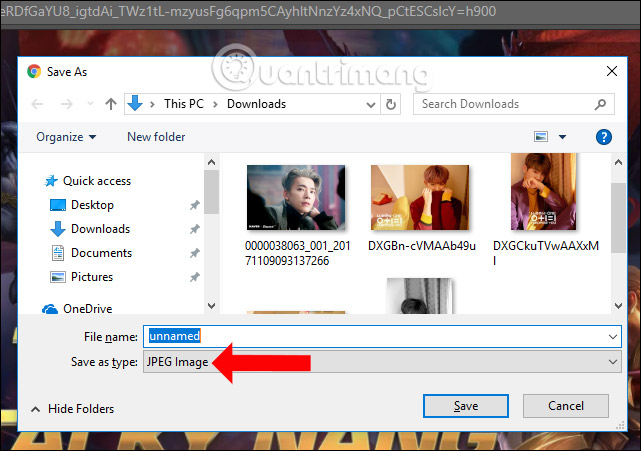
Task: Select Quick access in navigation pane
Action: 87,181
